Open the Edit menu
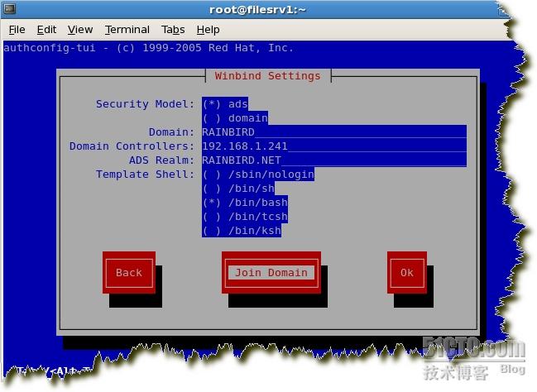Viewport: 537px width, 392px height. tap(46, 30)
